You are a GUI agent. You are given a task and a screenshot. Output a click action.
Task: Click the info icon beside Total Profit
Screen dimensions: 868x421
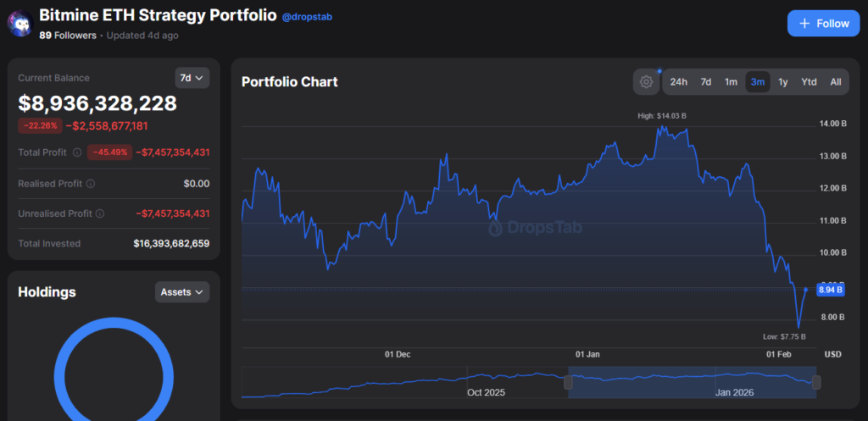point(77,152)
